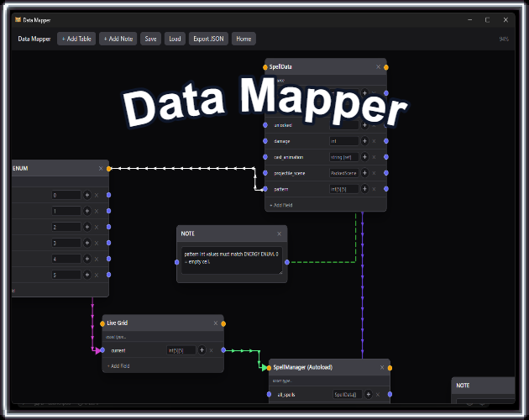
Task: Click the plus button on projectile_scene row
Action: (364, 172)
